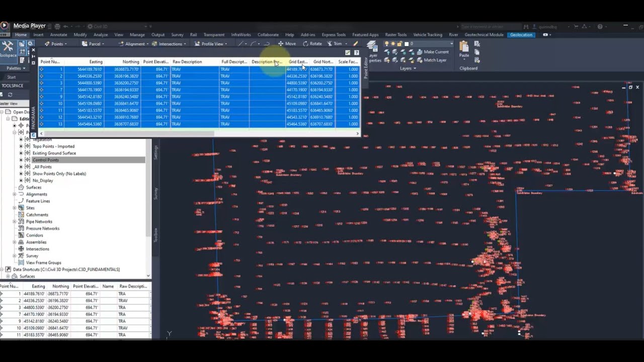This screenshot has width=644, height=362.
Task: Click the Intersections node in tree
Action: pyautogui.click(x=37, y=249)
